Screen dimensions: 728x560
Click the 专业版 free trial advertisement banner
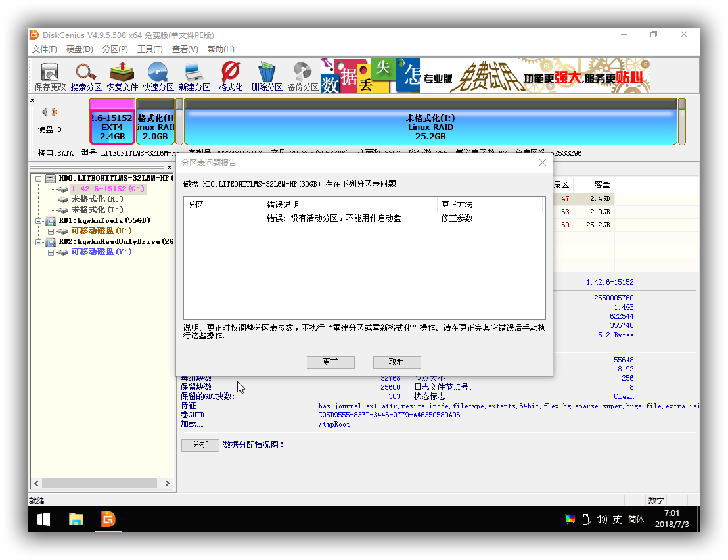(x=486, y=76)
